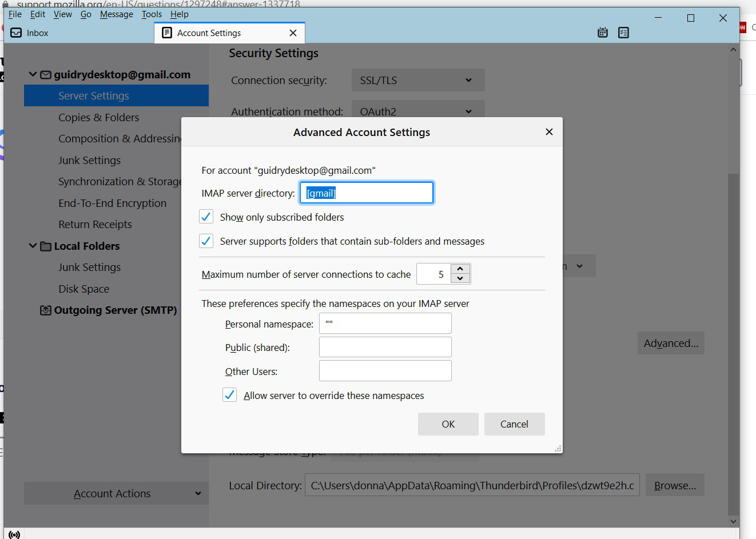Click the Local Folders folder icon

(46, 246)
